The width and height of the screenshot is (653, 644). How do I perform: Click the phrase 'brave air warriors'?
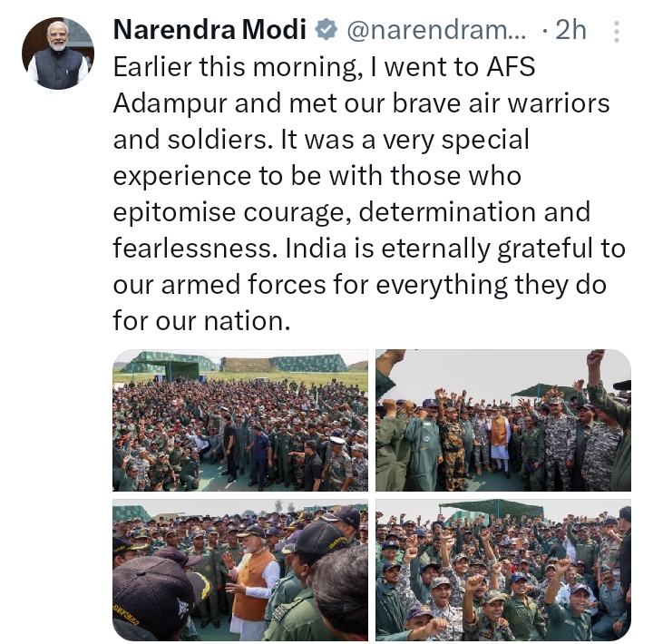pyautogui.click(x=501, y=103)
